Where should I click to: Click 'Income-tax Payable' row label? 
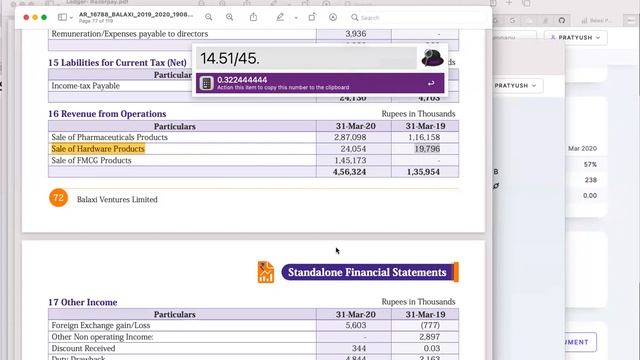click(x=85, y=86)
